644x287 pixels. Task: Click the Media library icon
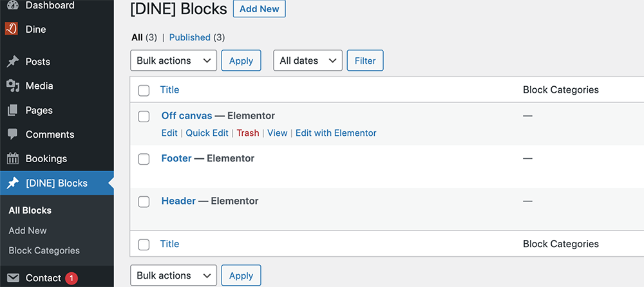point(13,86)
